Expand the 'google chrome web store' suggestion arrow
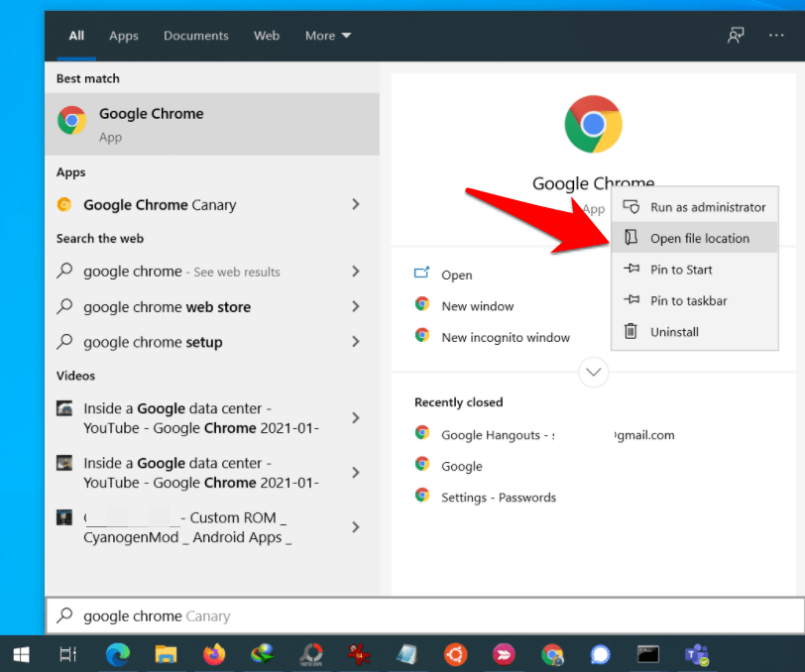The height and width of the screenshot is (672, 805). [x=355, y=307]
